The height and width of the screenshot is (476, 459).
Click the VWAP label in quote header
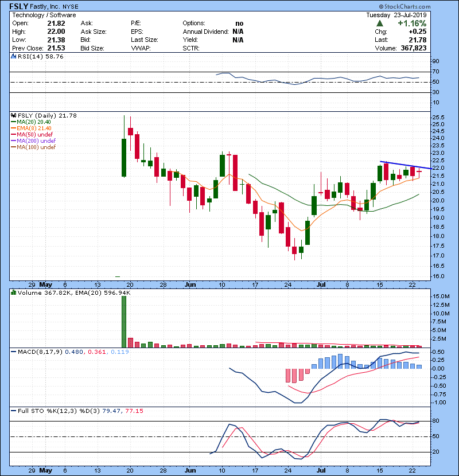141,48
